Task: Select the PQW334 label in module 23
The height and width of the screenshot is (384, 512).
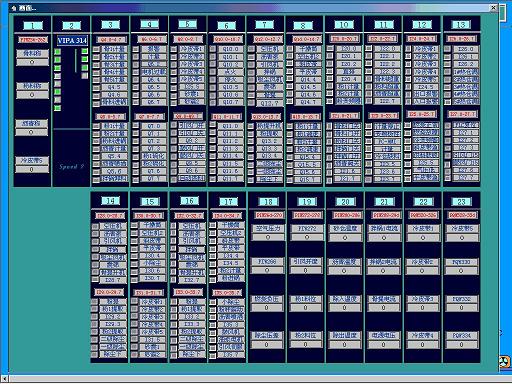Action: pyautogui.click(x=462, y=335)
